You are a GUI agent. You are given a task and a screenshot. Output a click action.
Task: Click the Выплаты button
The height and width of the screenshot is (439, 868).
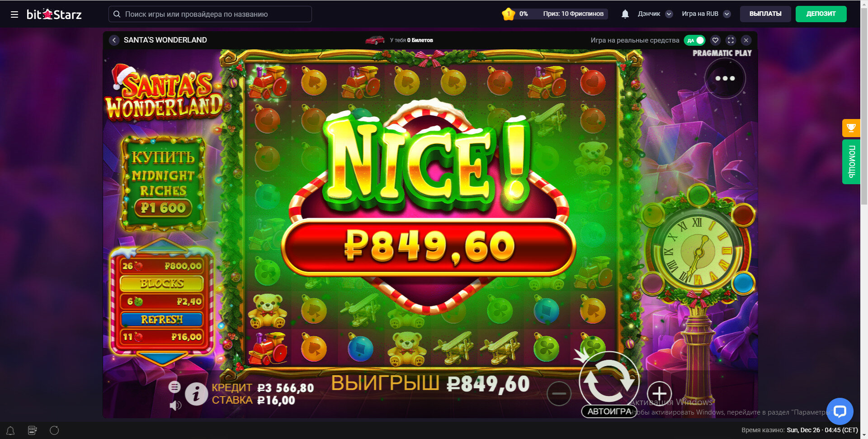tap(765, 14)
